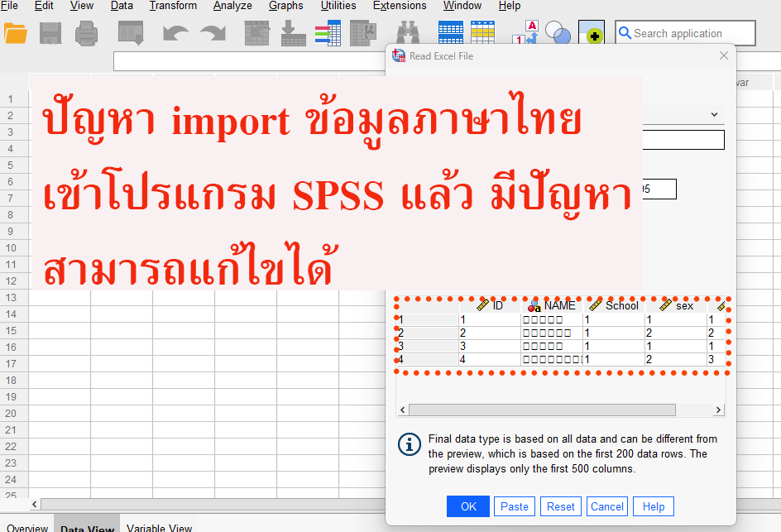781x532 pixels.
Task: Switch to the Variable View tab
Action: click(x=159, y=527)
